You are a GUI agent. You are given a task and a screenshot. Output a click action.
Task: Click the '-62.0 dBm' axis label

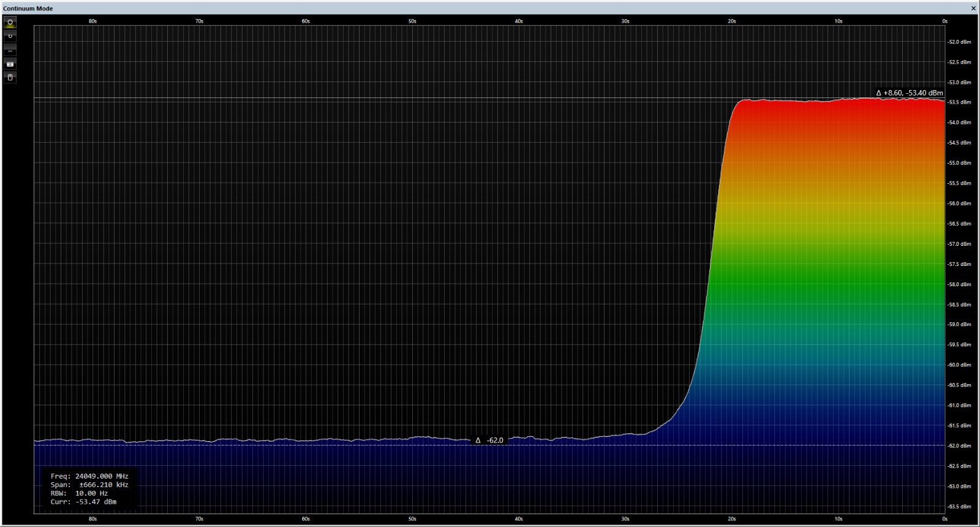coord(959,446)
